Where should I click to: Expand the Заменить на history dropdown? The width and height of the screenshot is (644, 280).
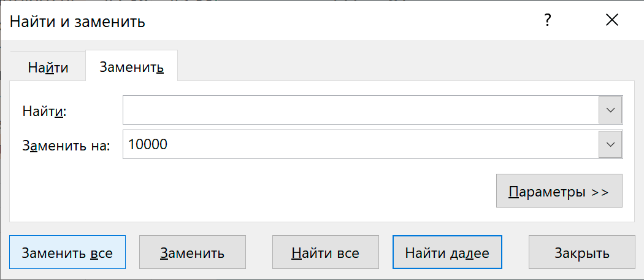(x=610, y=144)
